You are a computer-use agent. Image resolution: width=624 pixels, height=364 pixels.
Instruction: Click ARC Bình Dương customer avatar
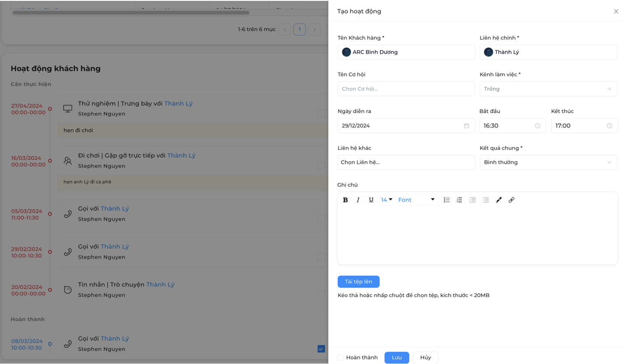(347, 52)
